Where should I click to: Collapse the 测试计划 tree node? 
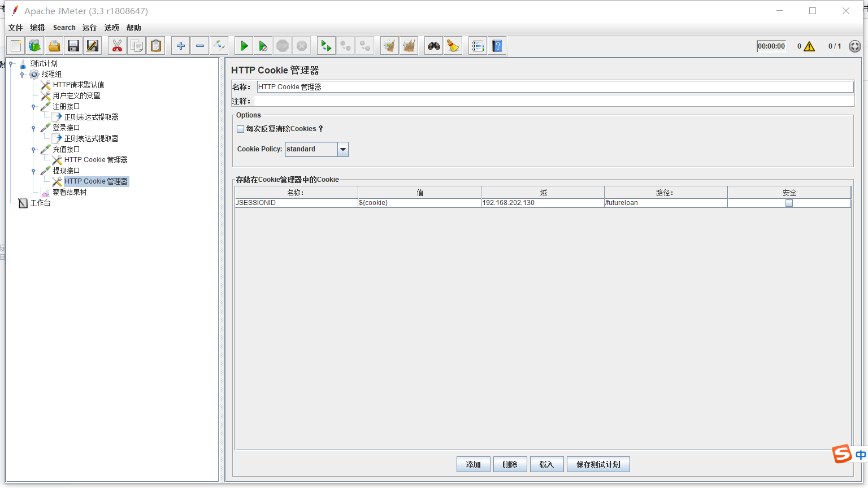coord(11,64)
